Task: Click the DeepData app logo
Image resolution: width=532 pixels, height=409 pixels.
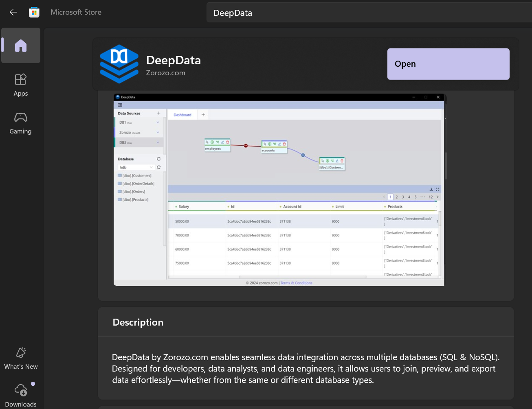Action: 119,64
